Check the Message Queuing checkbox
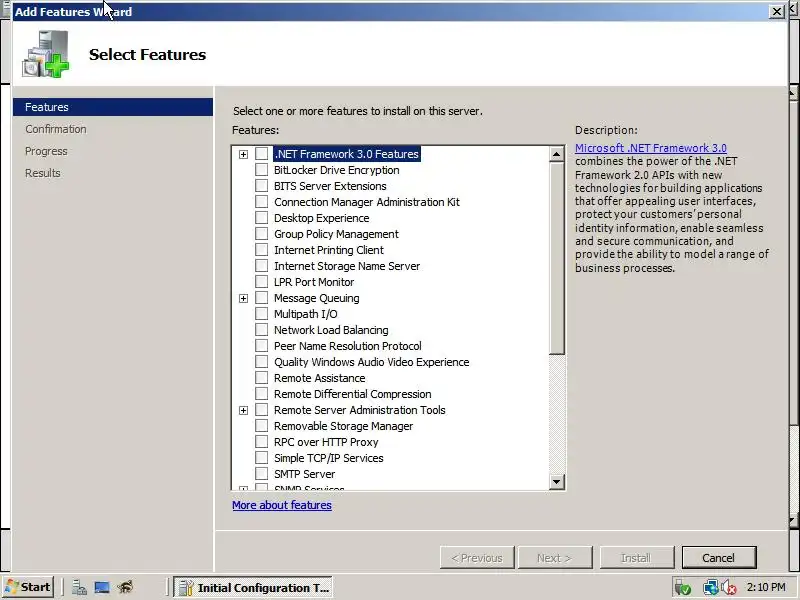The image size is (800, 600). [x=261, y=298]
